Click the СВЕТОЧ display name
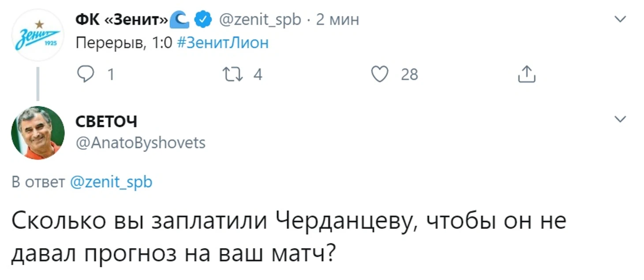The height and width of the screenshot is (280, 644). tap(106, 121)
